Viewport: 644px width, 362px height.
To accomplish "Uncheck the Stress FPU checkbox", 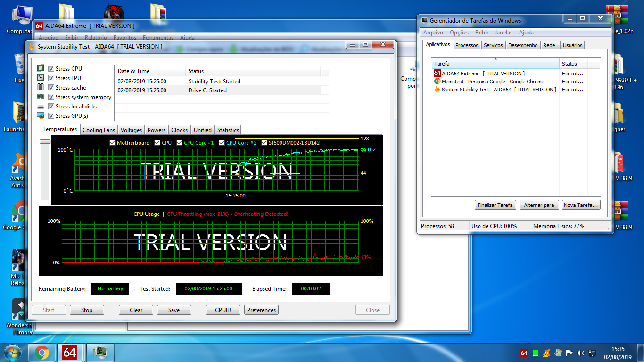I will tap(51, 78).
